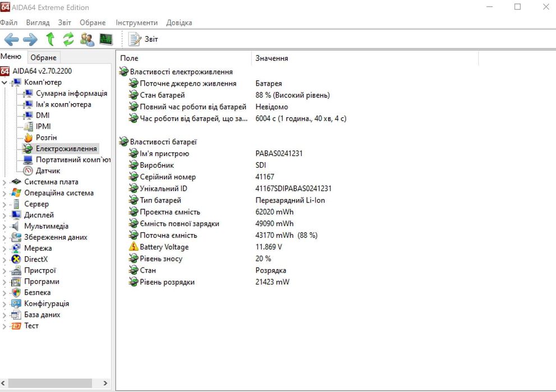The width and height of the screenshot is (556, 392).
Task: Collapse the Комп'ютер tree node
Action: point(4,82)
